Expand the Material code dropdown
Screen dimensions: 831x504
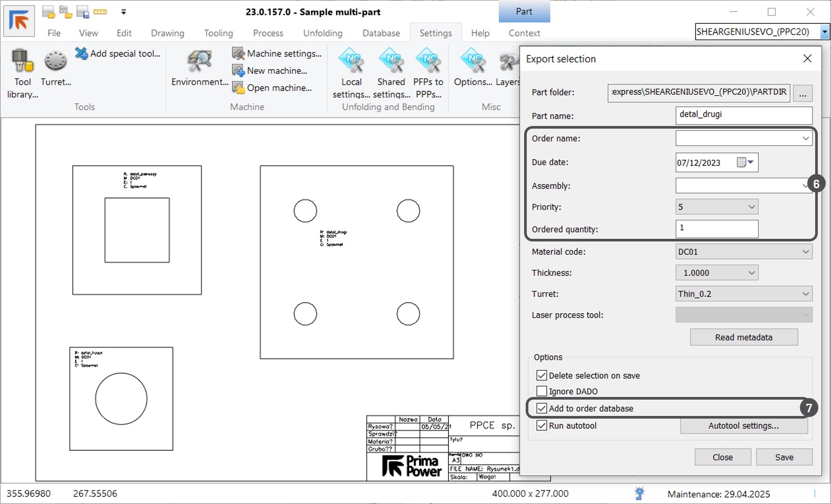pyautogui.click(x=805, y=252)
